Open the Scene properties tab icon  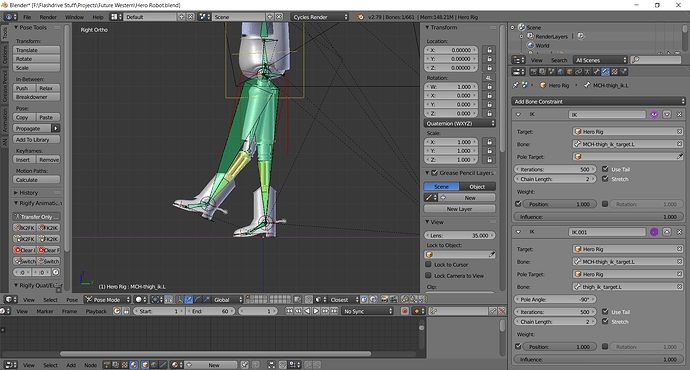552,72
